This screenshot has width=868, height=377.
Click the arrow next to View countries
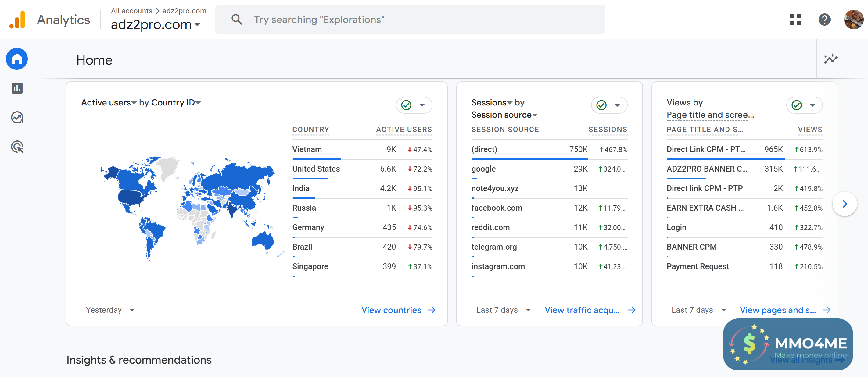coord(432,310)
